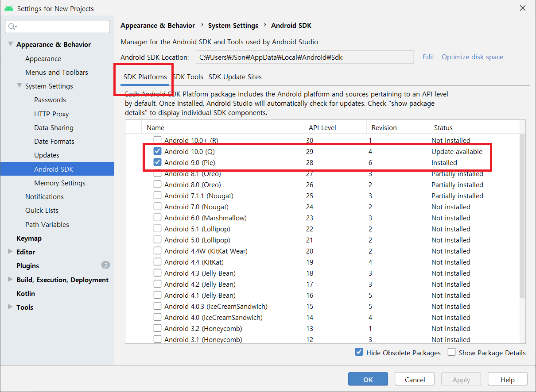Click the Edit link for SDK location
The height and width of the screenshot is (392, 536).
(x=428, y=57)
